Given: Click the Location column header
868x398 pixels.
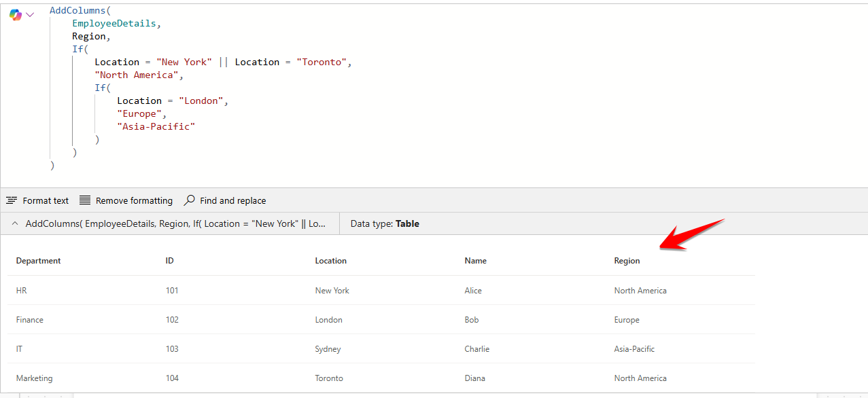Looking at the screenshot, I should tap(330, 261).
